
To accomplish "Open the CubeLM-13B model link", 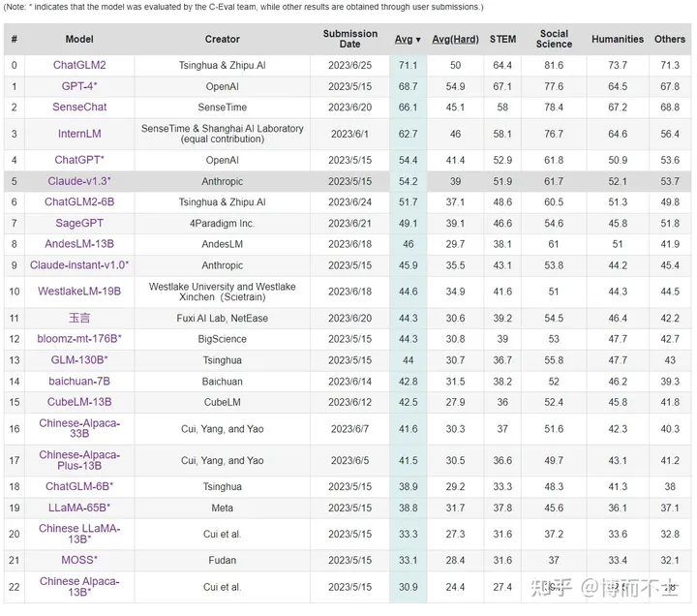I will pyautogui.click(x=79, y=402).
